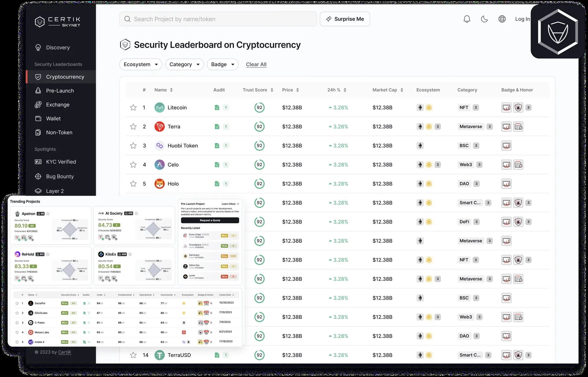This screenshot has width=588, height=377.
Task: Click the Request a Quote button
Action: 210,220
